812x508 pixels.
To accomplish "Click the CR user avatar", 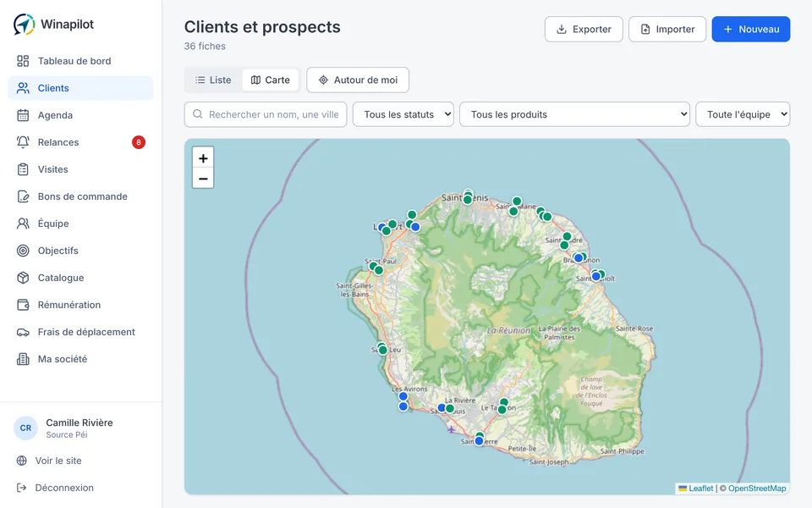I will tap(25, 428).
